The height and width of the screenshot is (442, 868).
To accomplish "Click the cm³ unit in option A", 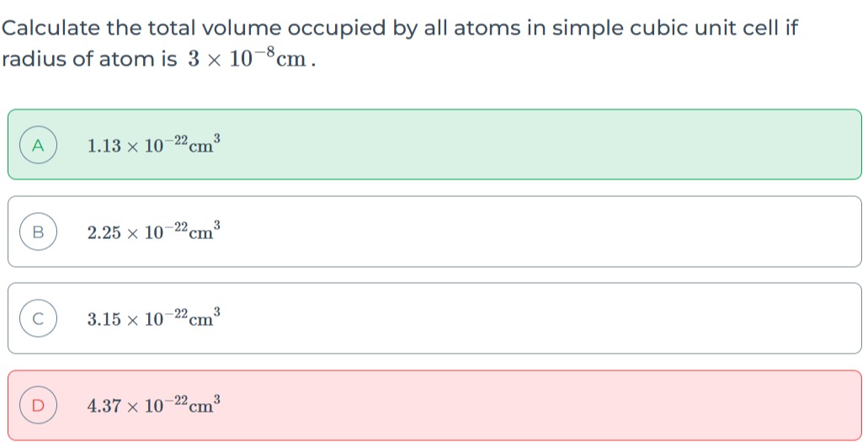I will [205, 144].
